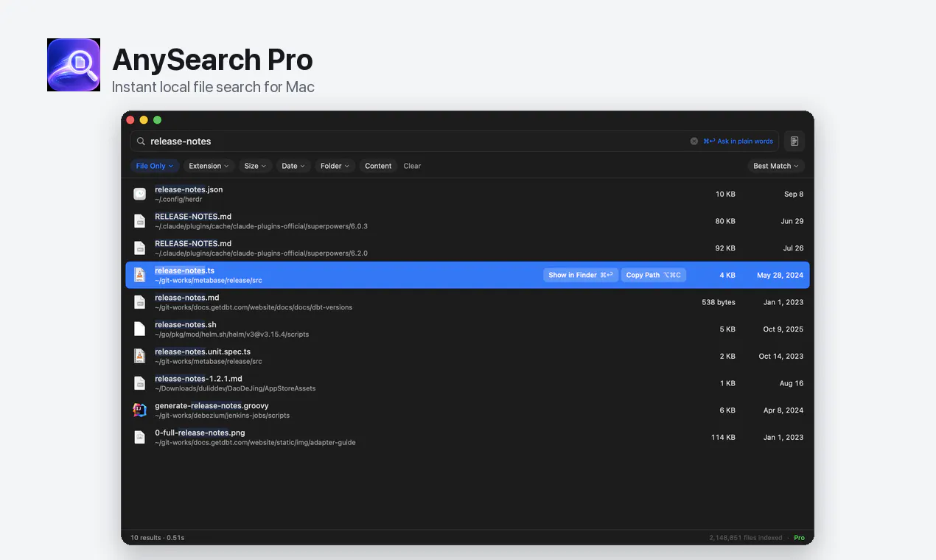Click Ask in plain words
936x560 pixels.
point(738,141)
